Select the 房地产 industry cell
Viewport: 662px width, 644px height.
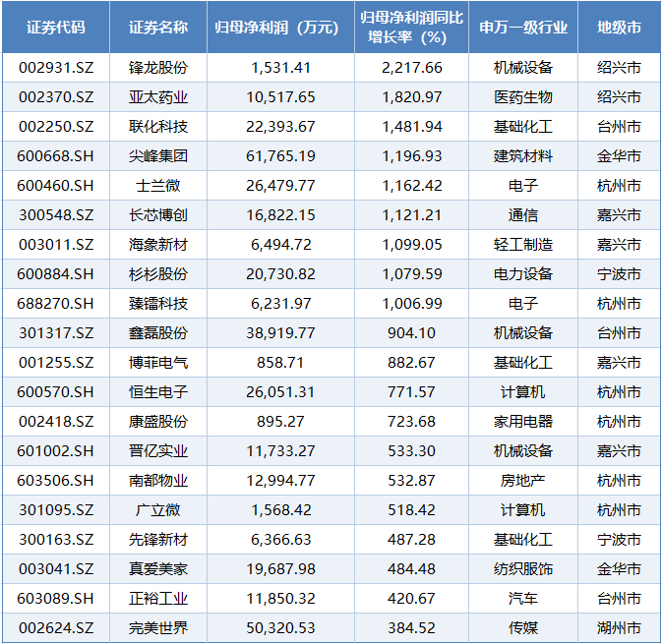coord(523,481)
